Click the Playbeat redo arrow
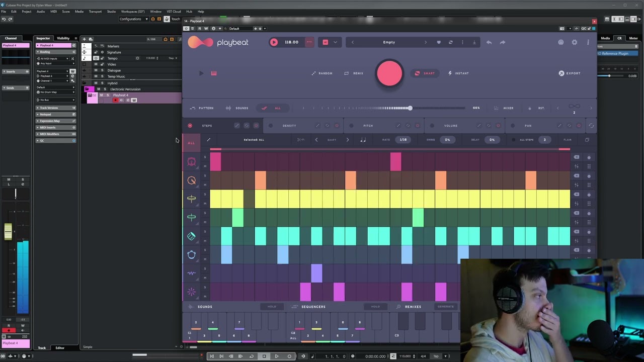 click(x=502, y=42)
